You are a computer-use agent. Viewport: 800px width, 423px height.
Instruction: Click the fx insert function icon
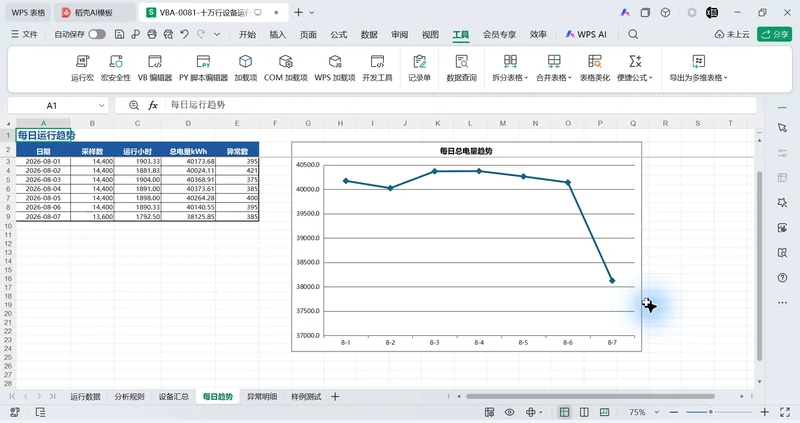tap(153, 105)
